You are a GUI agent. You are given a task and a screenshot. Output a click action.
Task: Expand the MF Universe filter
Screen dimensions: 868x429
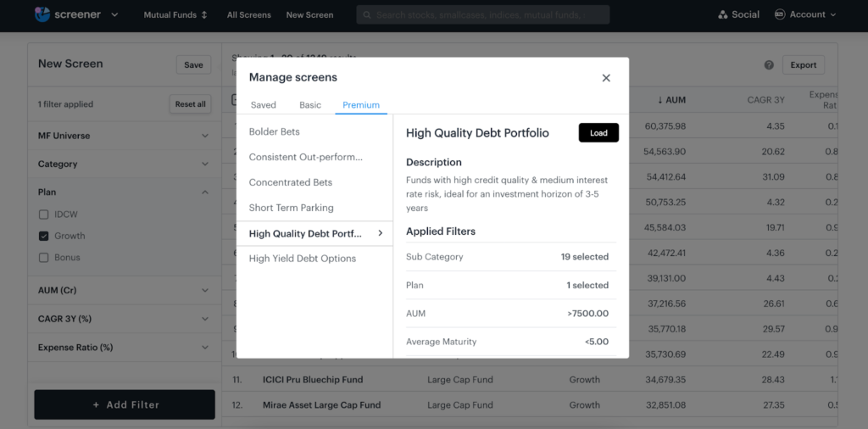pyautogui.click(x=205, y=136)
